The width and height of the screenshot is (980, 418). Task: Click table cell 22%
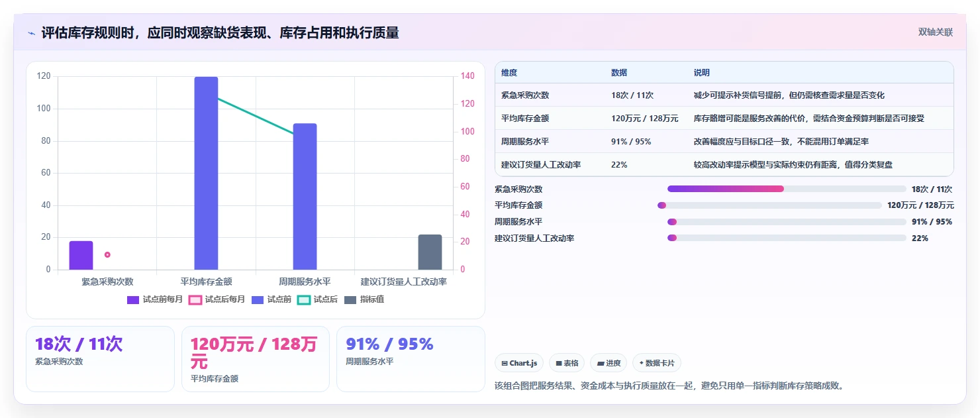(x=619, y=165)
